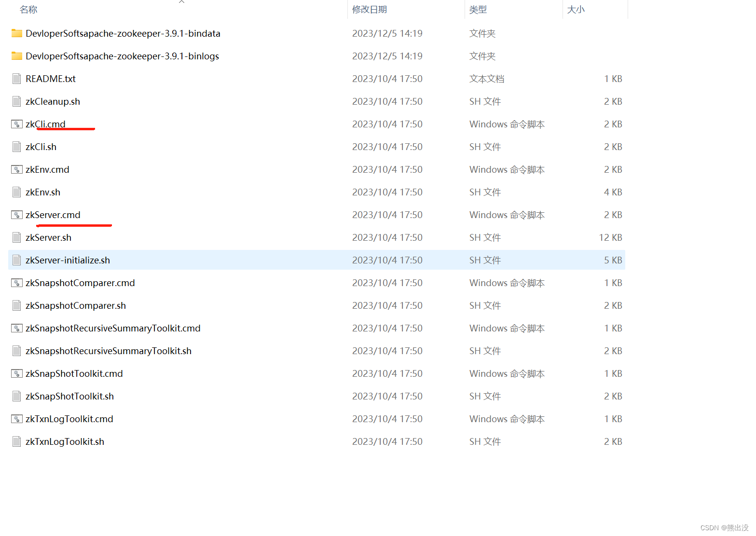Screen dimensions: 756x536
Task: Sort by the 类型 column header
Action: (478, 10)
